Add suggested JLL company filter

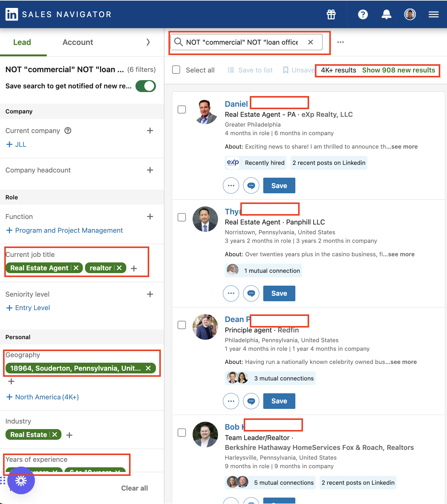point(17,144)
